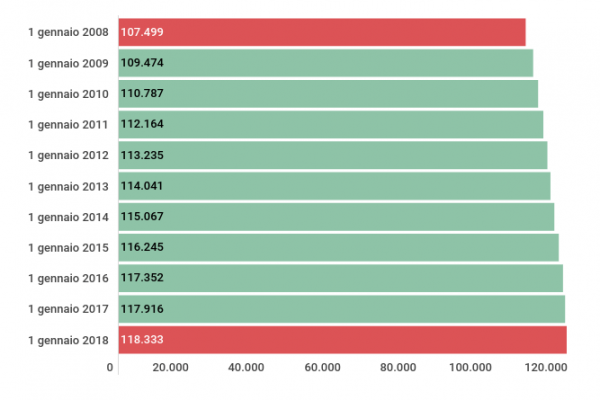Select the green bar for 2009
The width and height of the screenshot is (600, 400).
(325, 63)
